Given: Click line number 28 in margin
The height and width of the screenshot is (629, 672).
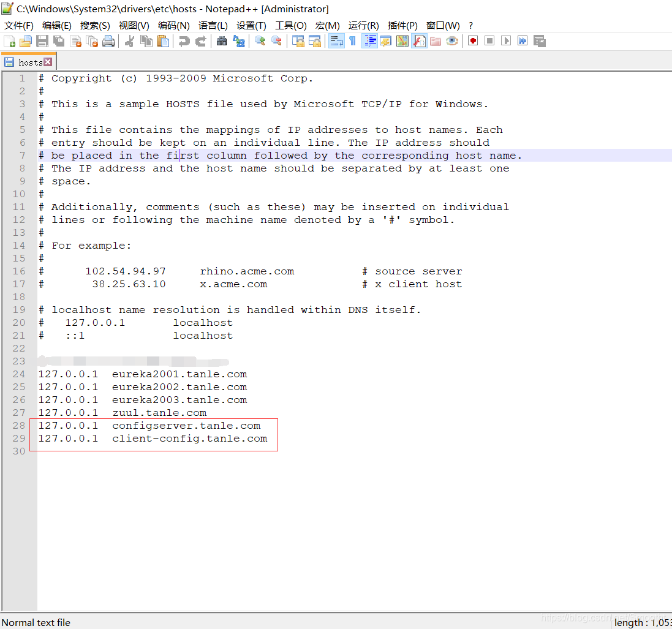Looking at the screenshot, I should 19,426.
